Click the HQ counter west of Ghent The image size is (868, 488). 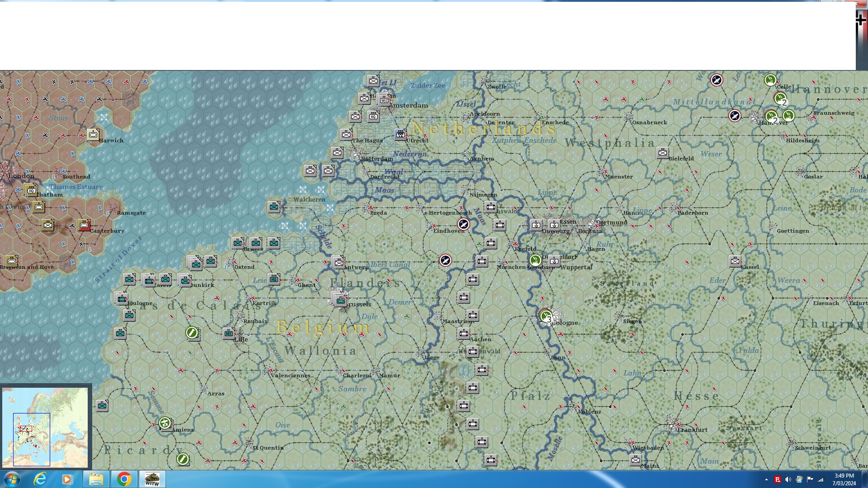(274, 279)
